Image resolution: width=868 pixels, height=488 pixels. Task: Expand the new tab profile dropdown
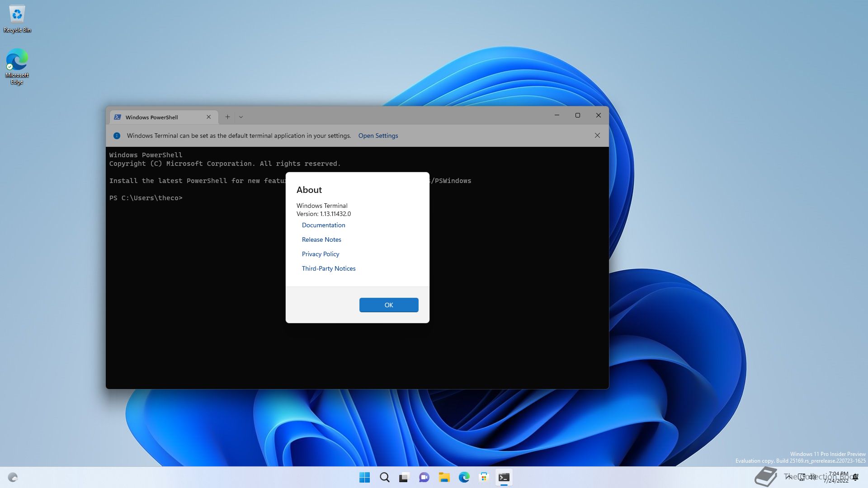tap(241, 117)
